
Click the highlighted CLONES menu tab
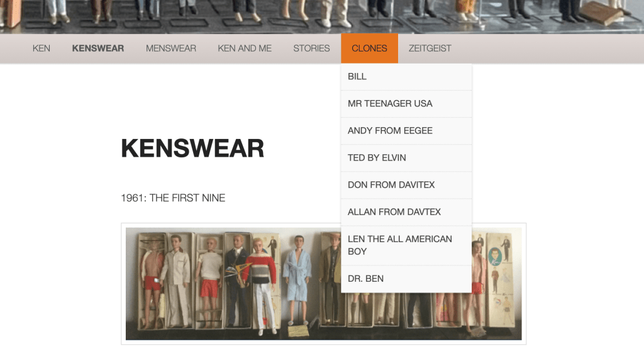[x=369, y=48]
